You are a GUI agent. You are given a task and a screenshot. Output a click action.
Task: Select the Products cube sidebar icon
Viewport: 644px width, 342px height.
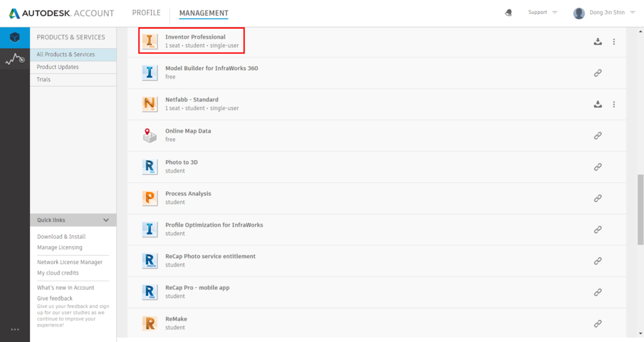coord(15,38)
